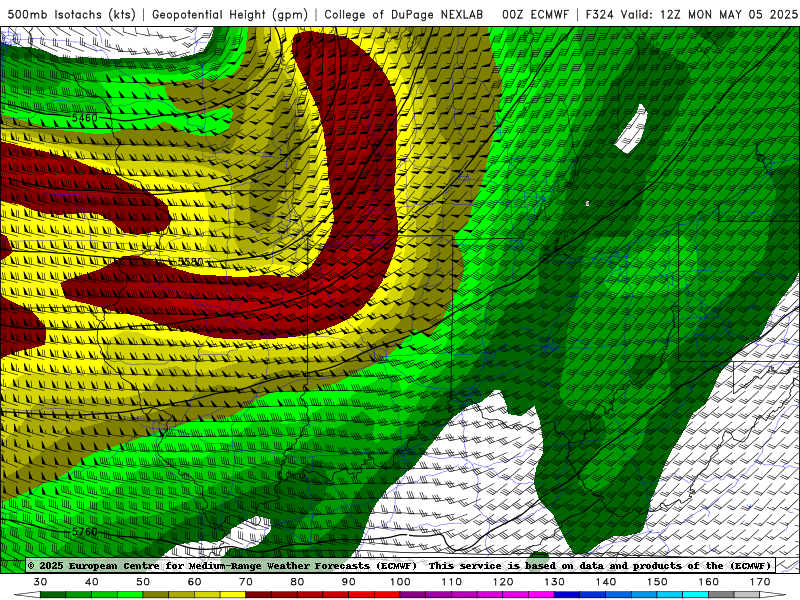The image size is (800, 600).
Task: Click the bright yellow swatch just before 70
Action: pyautogui.click(x=233, y=595)
